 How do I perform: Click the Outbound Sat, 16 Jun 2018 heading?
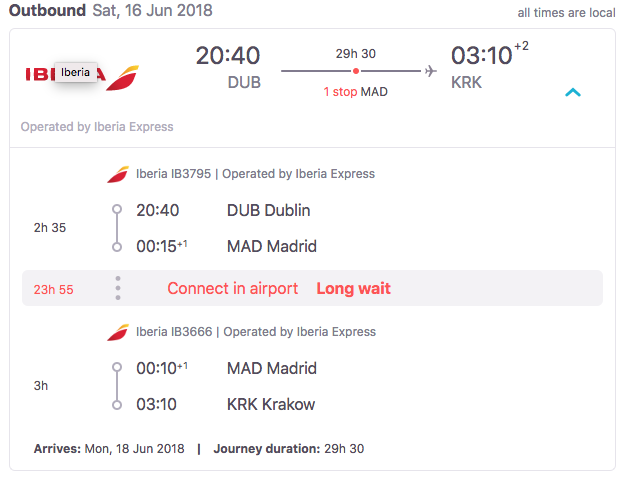pos(111,10)
